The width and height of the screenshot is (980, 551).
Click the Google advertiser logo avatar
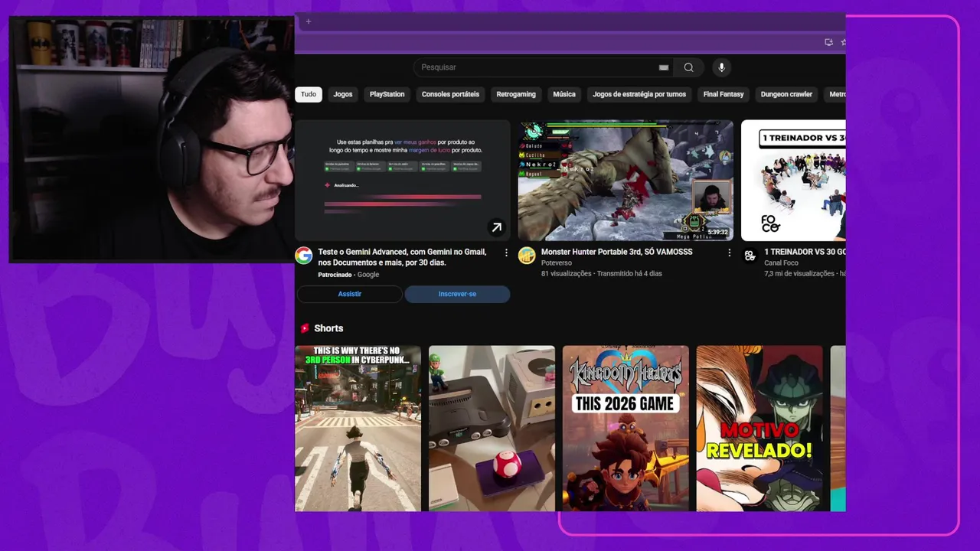[304, 256]
